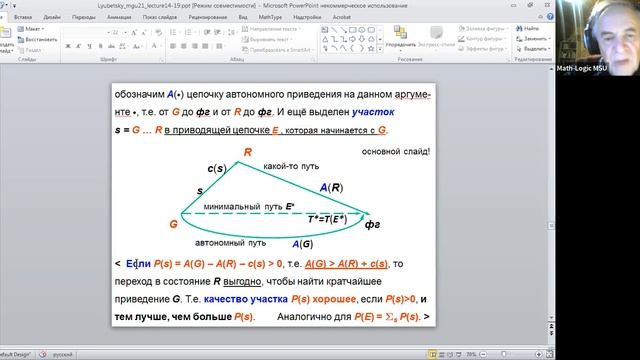
Task: Click Преобразовать в SmartArt
Action: pyautogui.click(x=278, y=50)
